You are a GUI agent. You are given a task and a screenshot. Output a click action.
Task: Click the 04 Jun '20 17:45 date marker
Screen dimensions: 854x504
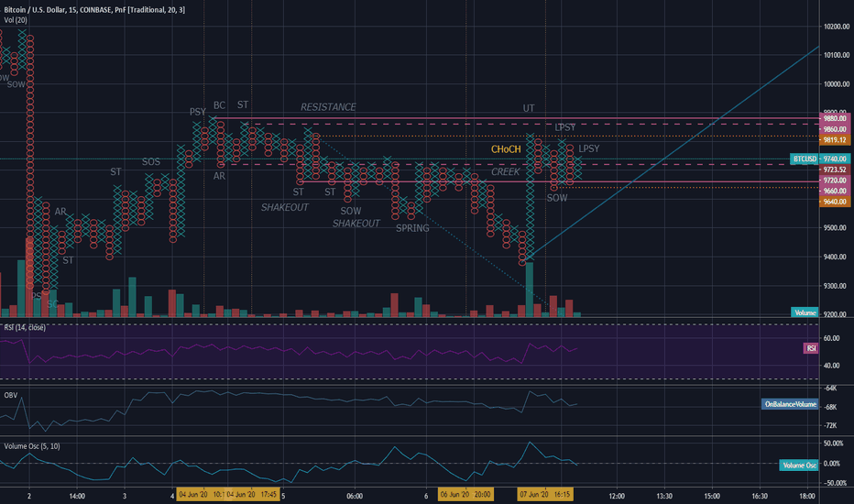(251, 495)
